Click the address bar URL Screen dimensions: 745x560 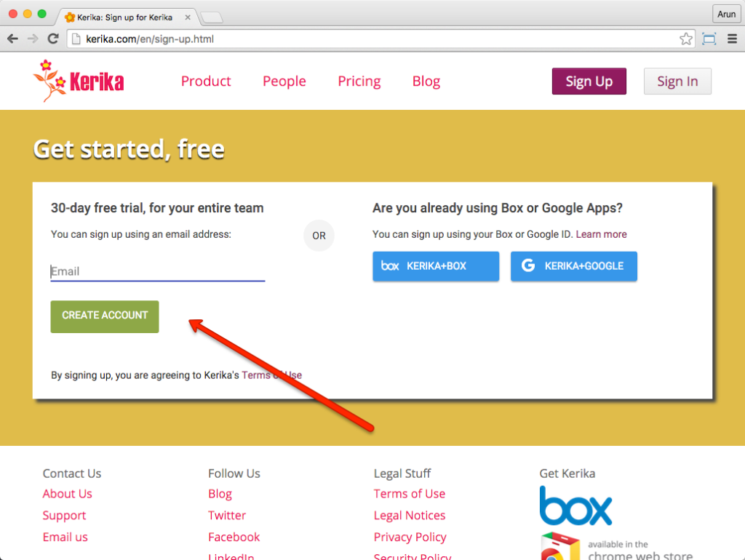pos(150,39)
